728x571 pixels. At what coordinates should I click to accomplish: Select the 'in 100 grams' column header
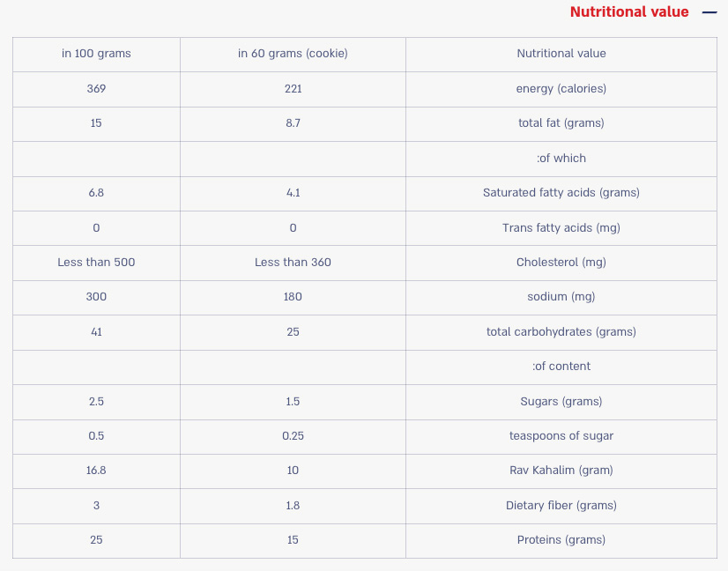[96, 54]
